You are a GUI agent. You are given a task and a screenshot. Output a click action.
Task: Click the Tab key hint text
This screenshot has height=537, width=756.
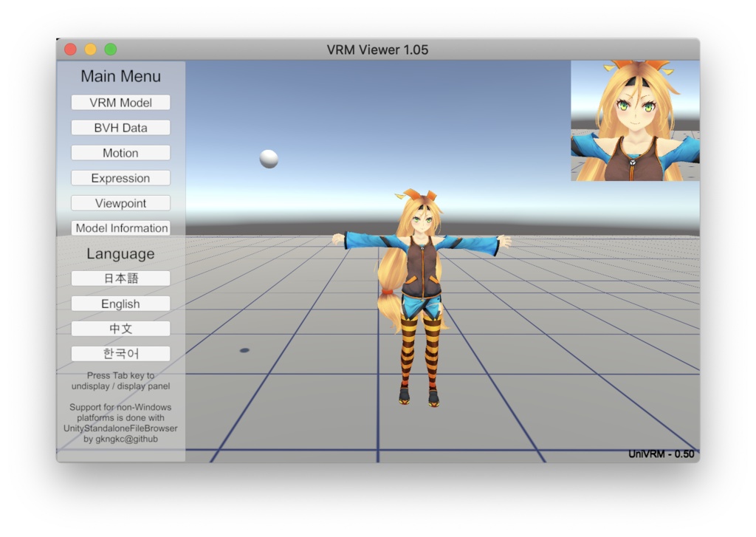[x=120, y=380]
